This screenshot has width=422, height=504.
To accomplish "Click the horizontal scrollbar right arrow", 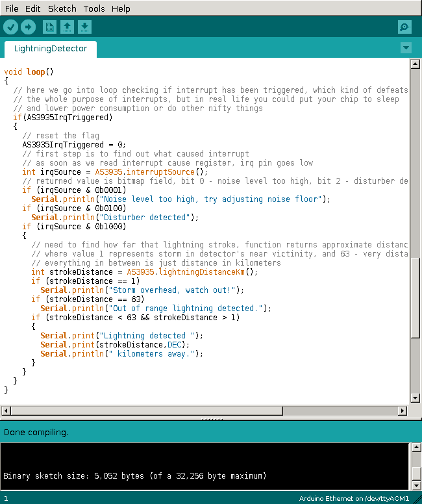I will pos(403,410).
